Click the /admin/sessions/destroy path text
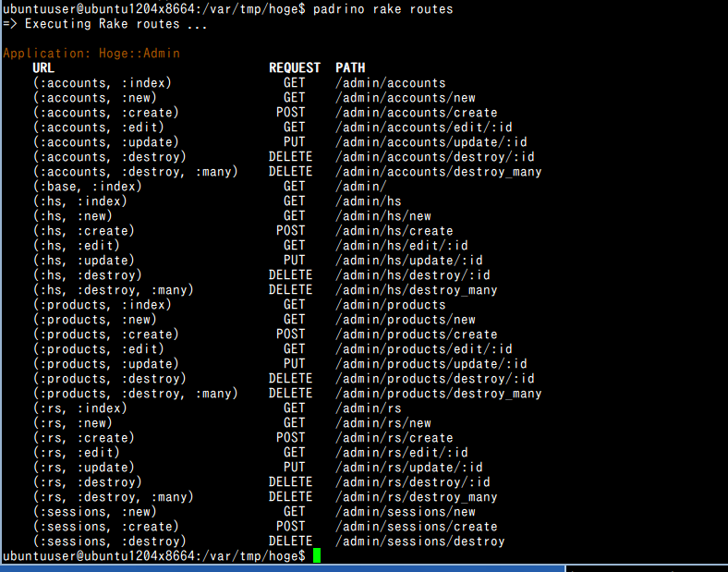Image resolution: width=728 pixels, height=572 pixels. tap(420, 541)
